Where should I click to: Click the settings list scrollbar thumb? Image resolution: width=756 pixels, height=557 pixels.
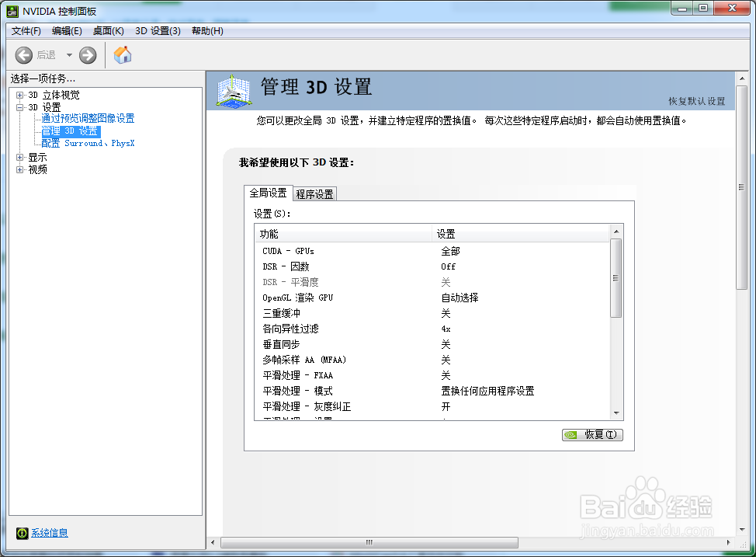point(616,278)
